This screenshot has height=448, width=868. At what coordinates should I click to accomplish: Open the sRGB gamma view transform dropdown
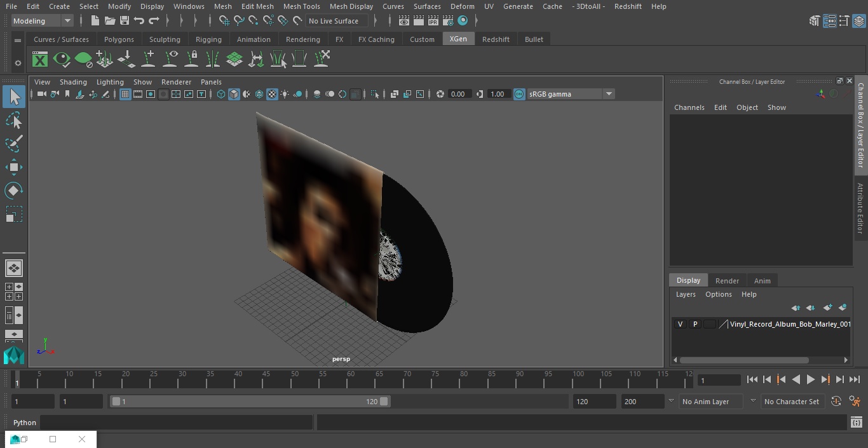[x=570, y=94]
